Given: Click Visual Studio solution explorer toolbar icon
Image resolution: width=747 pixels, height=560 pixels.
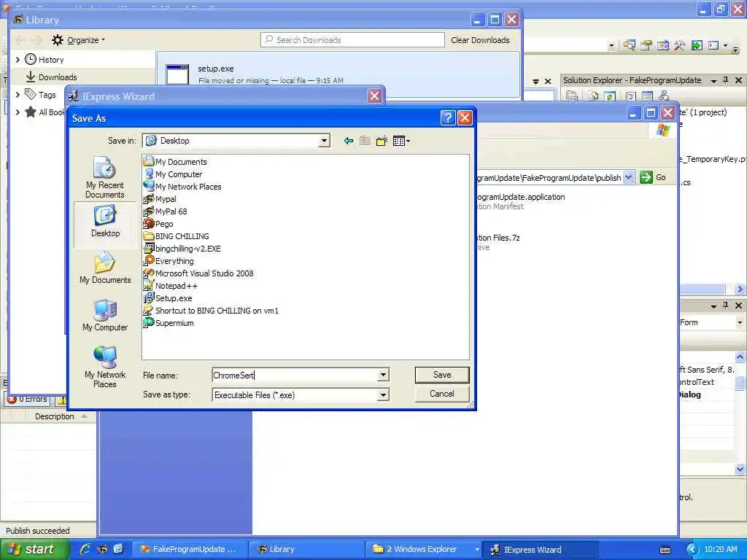Looking at the screenshot, I should point(629,46).
